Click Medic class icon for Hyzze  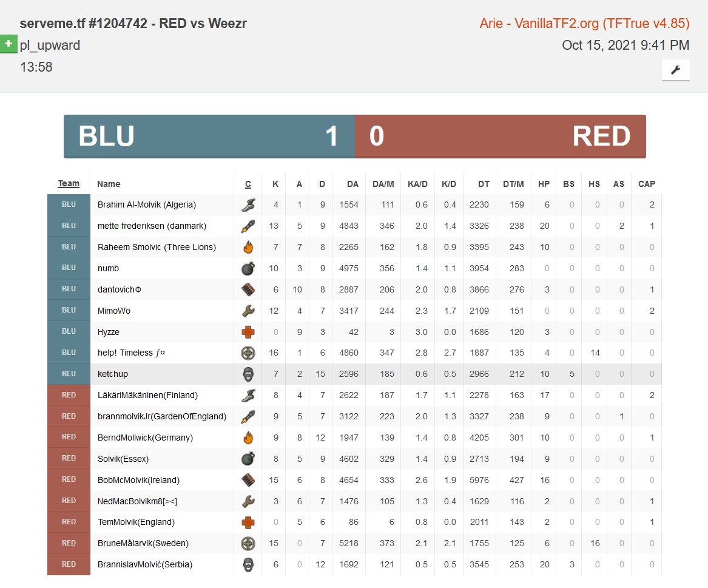(x=248, y=332)
